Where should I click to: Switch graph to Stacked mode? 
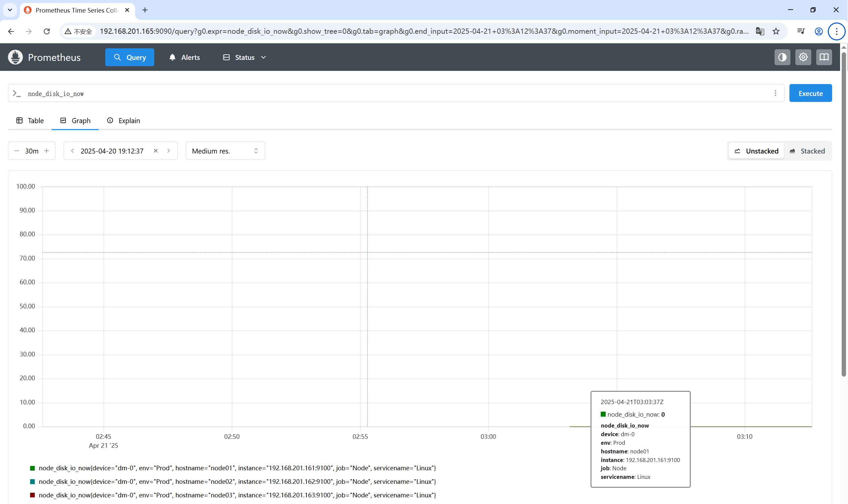(807, 151)
